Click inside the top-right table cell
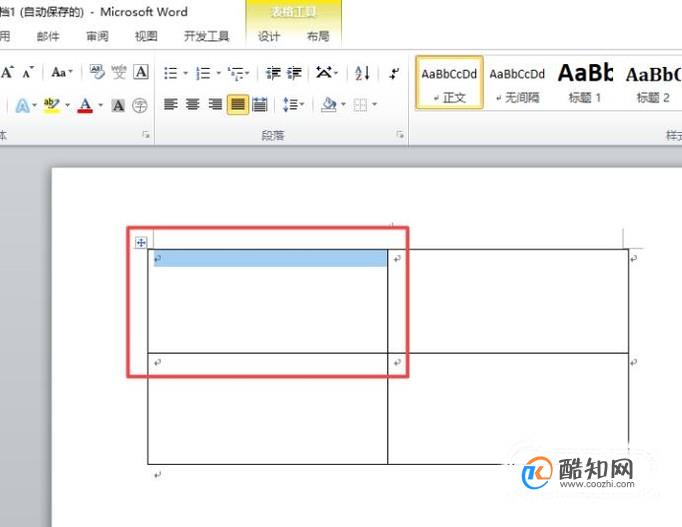 (x=508, y=301)
